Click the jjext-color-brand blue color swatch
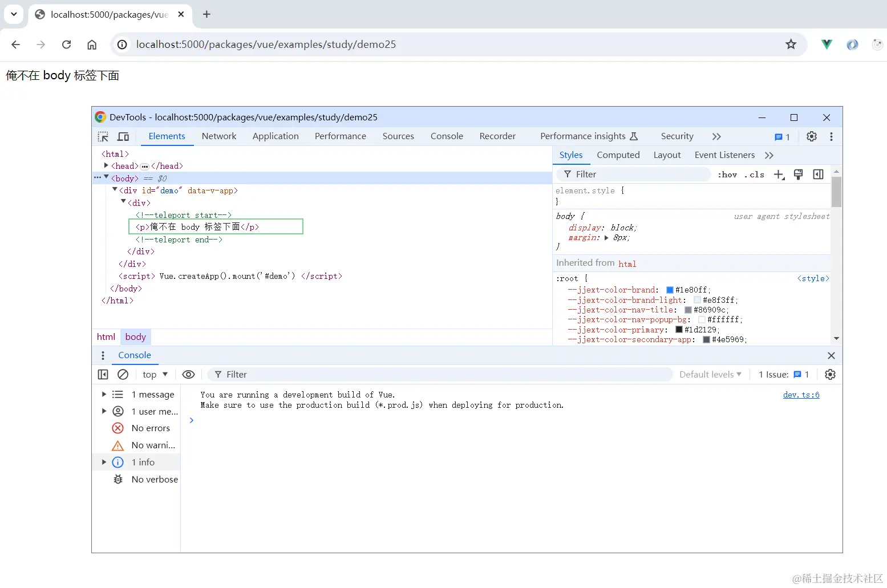 click(x=670, y=290)
